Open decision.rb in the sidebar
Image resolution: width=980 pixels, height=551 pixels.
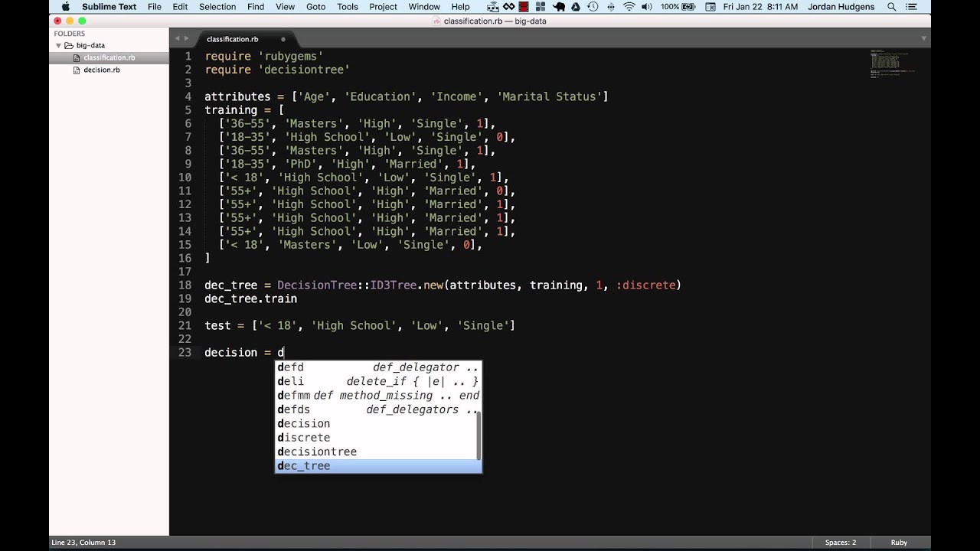point(102,70)
